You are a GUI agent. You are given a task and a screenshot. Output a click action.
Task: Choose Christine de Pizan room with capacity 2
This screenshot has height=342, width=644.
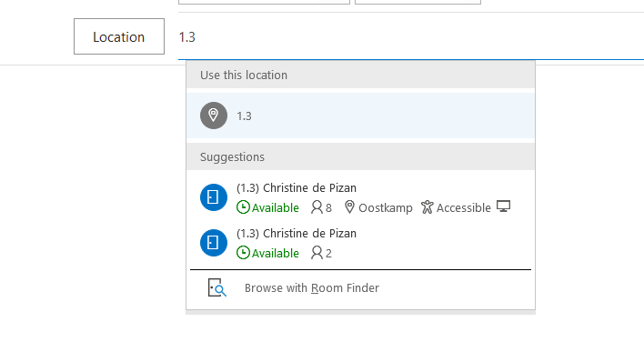coord(360,243)
